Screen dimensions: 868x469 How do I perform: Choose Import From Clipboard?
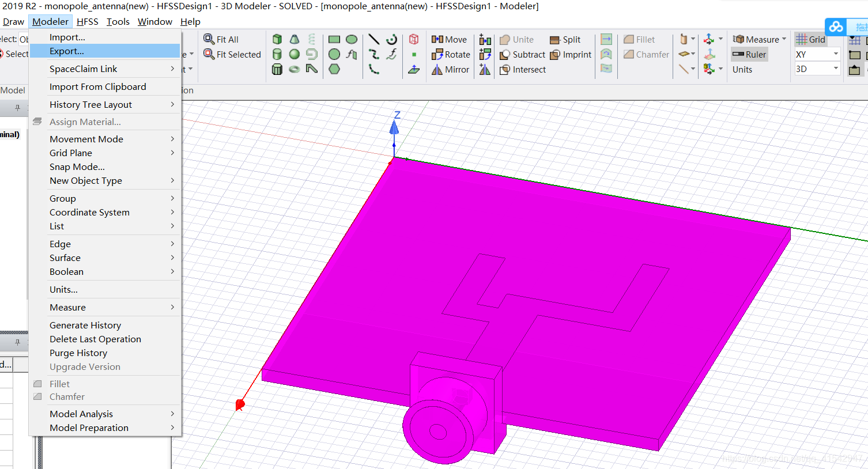[x=105, y=86]
